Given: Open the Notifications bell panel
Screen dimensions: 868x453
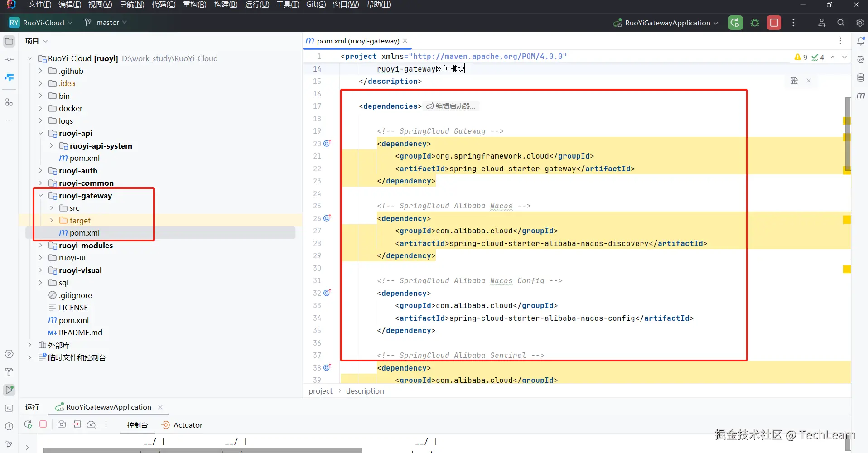Looking at the screenshot, I should [861, 41].
